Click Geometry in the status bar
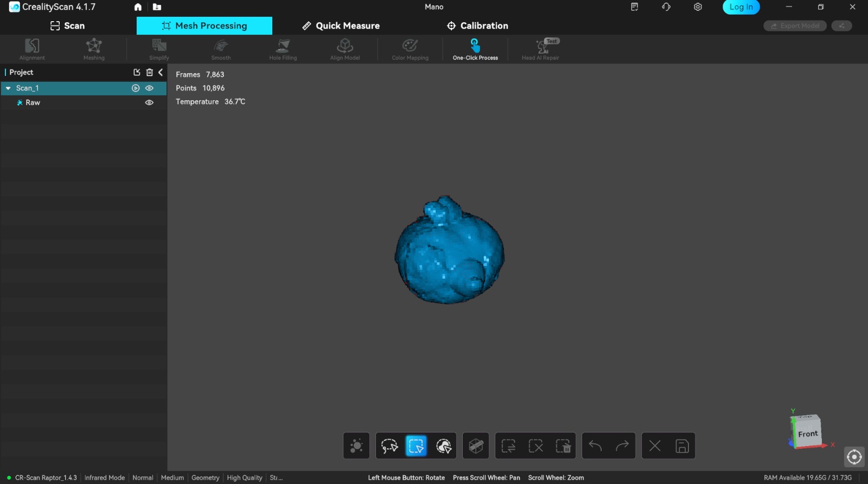 [206, 477]
